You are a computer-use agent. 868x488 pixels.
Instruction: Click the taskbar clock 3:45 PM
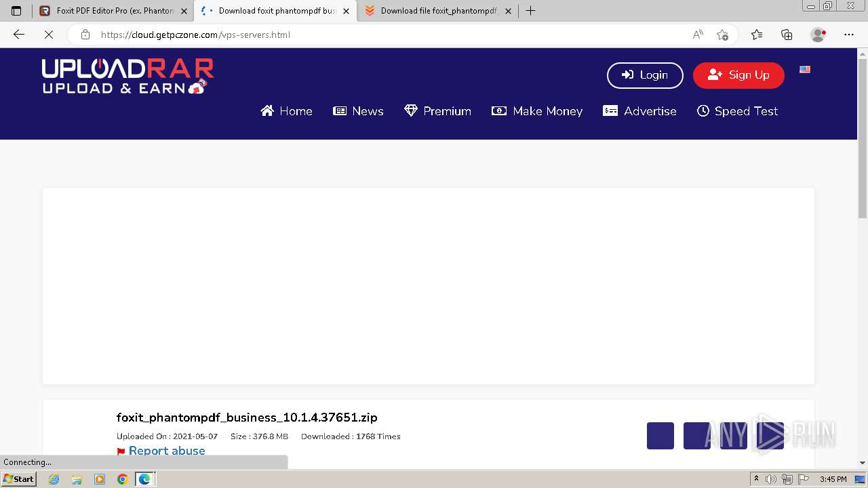(833, 479)
